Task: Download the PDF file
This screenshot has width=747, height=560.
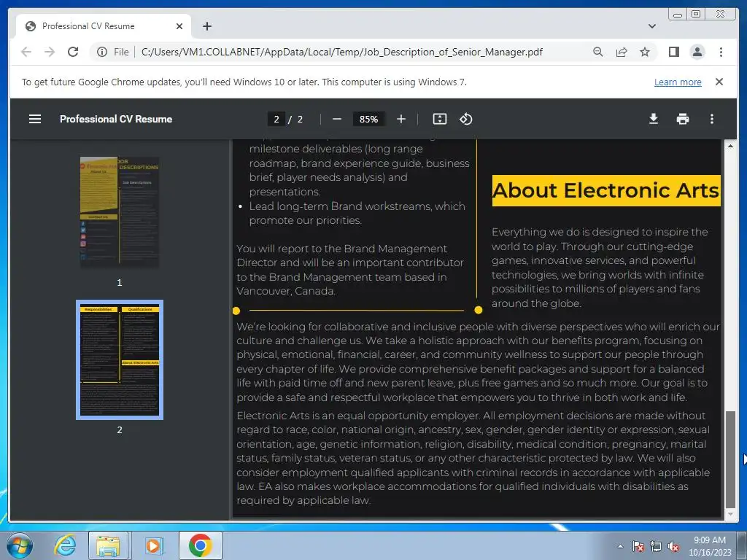Action: (654, 119)
